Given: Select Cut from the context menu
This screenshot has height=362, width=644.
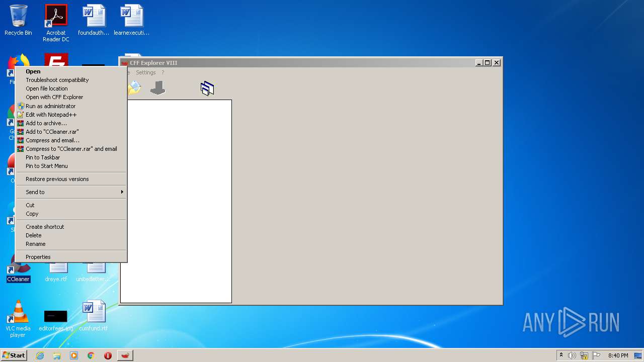Looking at the screenshot, I should coord(71,205).
